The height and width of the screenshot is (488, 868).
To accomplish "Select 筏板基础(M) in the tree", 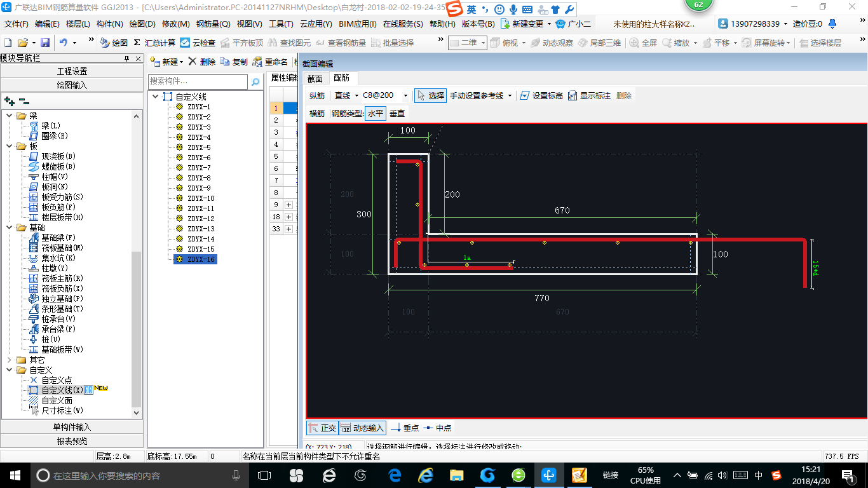I will [x=62, y=248].
